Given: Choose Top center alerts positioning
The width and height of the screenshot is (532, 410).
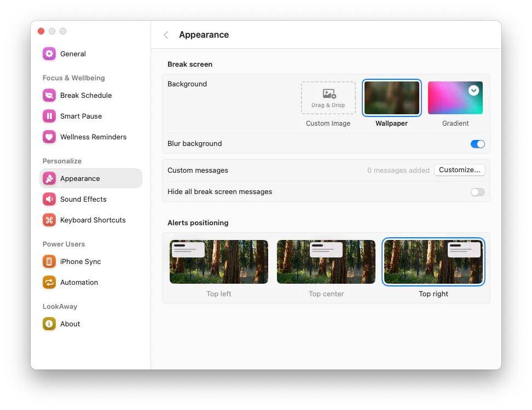Looking at the screenshot, I should point(326,262).
